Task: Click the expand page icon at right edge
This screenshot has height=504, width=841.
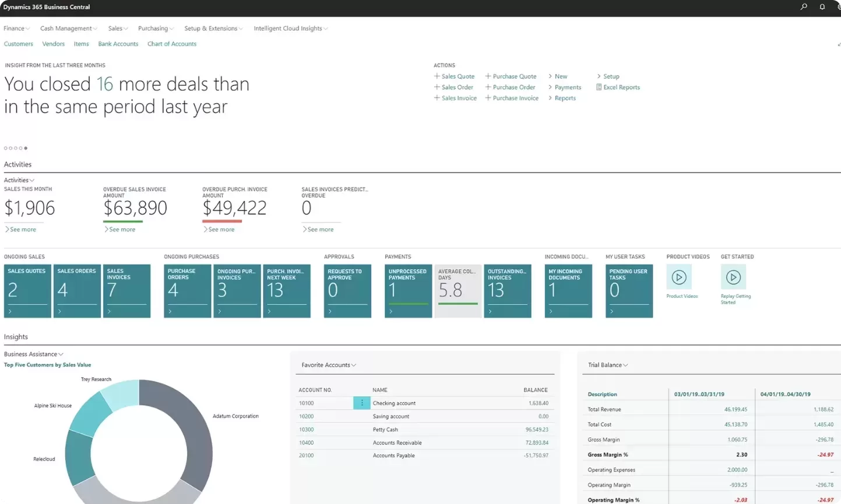Action: pyautogui.click(x=839, y=44)
